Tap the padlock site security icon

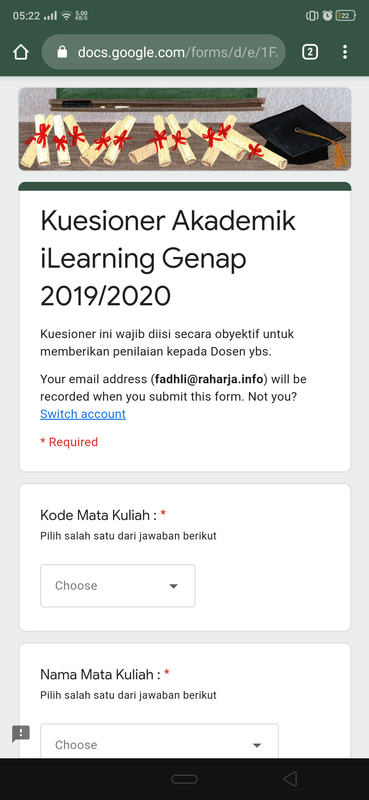point(62,52)
